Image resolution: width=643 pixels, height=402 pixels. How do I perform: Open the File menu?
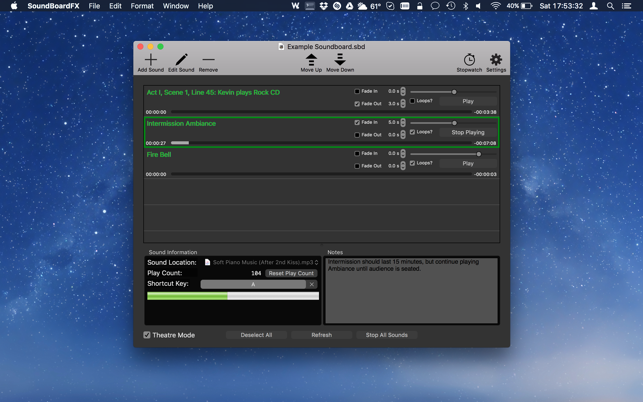(x=94, y=6)
